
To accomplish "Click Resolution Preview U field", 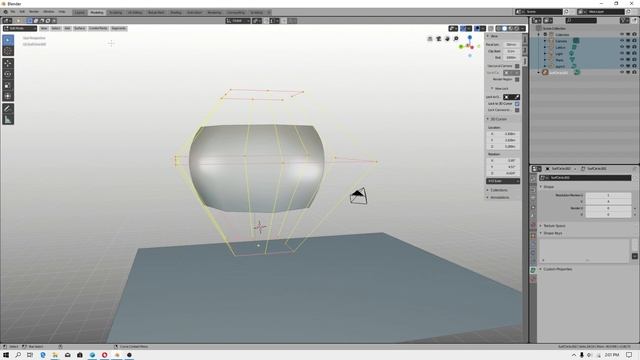I will coord(608,196).
